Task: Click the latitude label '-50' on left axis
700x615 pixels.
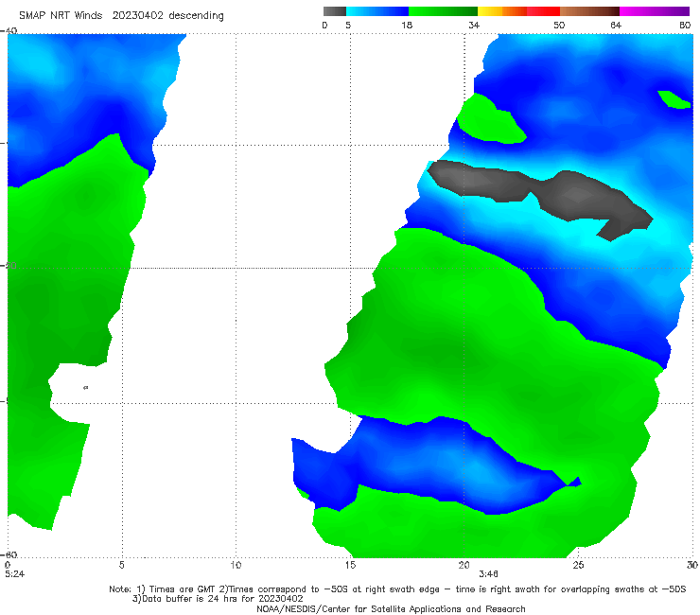Action: (x=9, y=266)
